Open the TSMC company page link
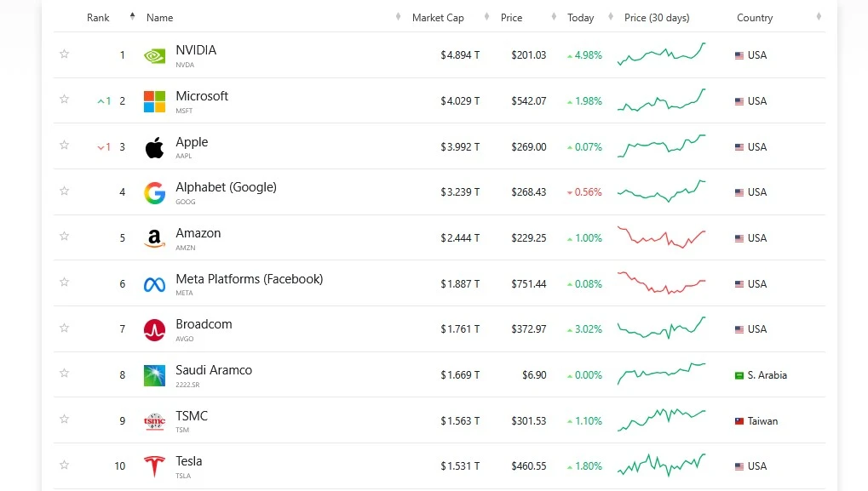This screenshot has height=491, width=868. (x=192, y=416)
